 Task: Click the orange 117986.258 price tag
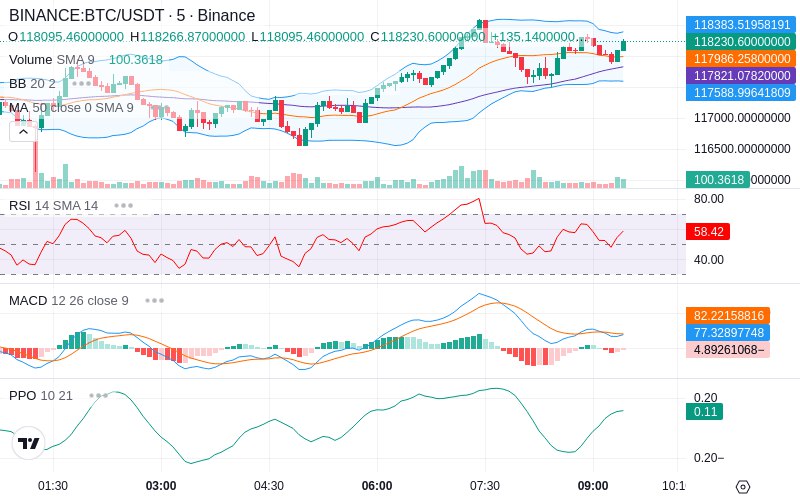click(x=741, y=59)
